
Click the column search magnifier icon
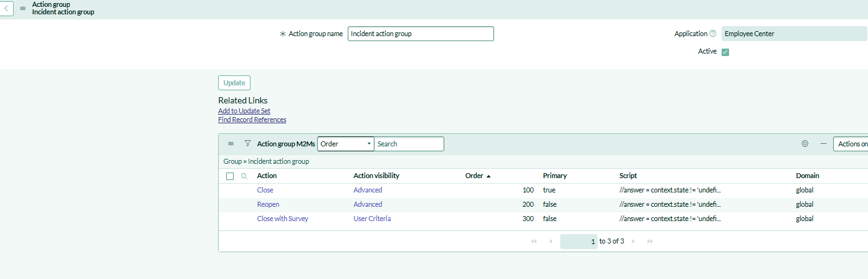(x=244, y=176)
